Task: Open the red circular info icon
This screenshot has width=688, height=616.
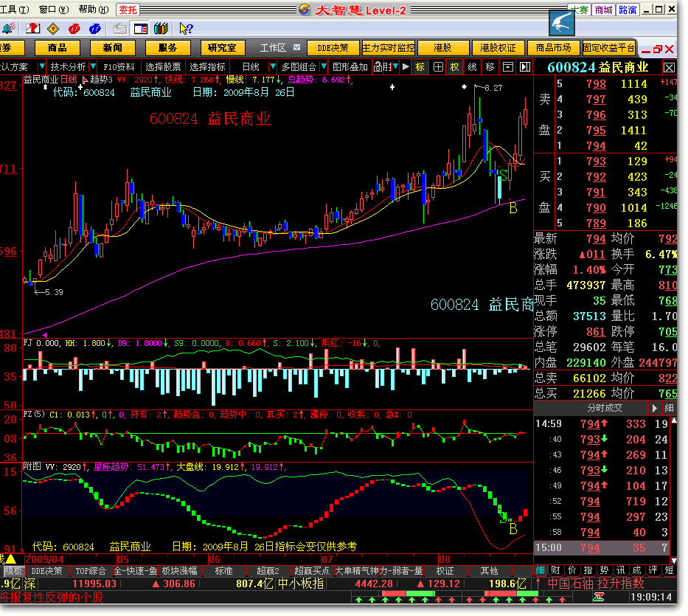Action: pyautogui.click(x=74, y=29)
